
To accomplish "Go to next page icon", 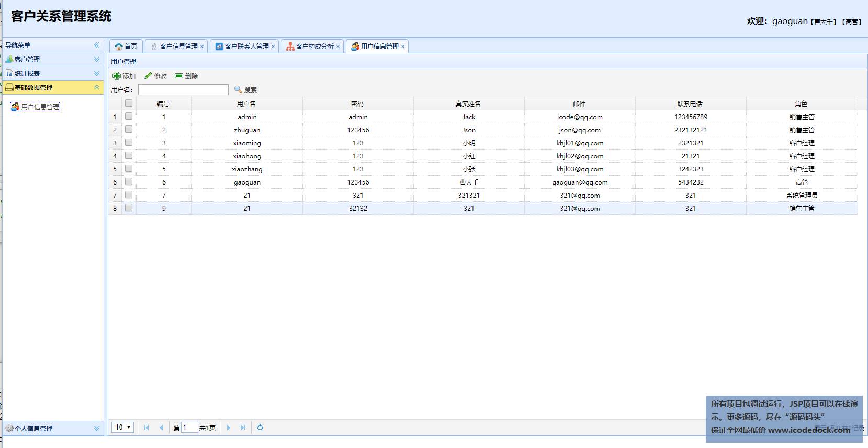I will [x=229, y=428].
